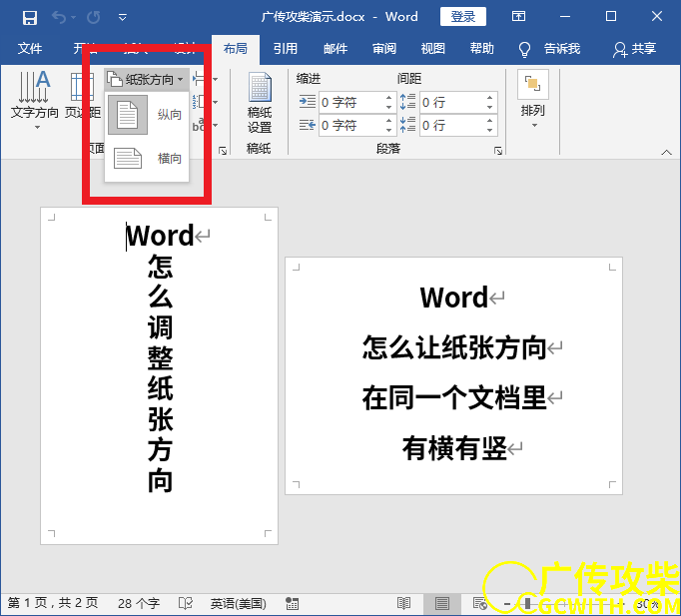
Task: Switch to Web Layout view icon
Action: click(480, 603)
